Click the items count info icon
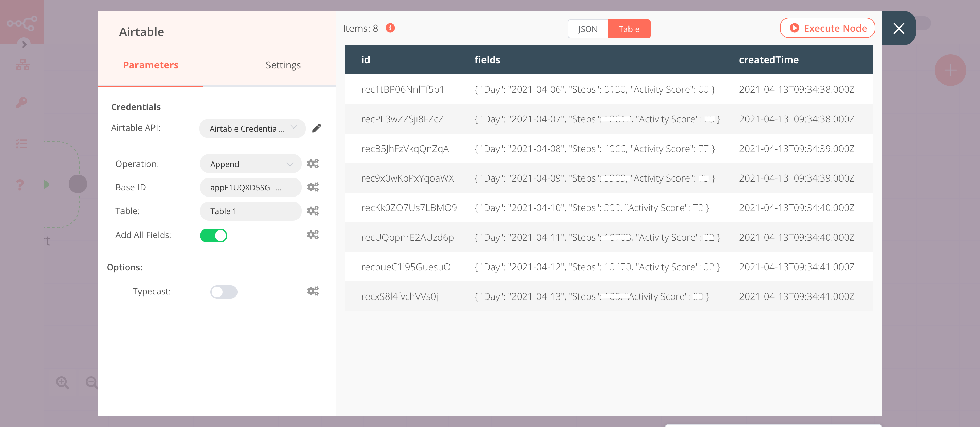 pos(390,28)
